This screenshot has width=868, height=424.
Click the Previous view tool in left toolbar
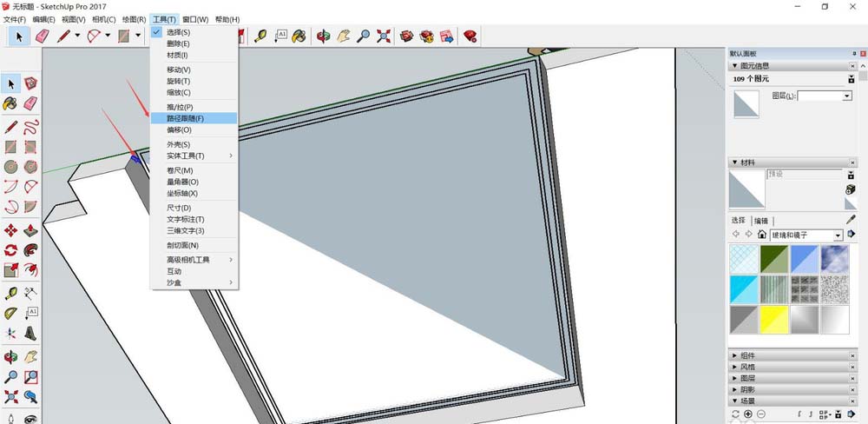tap(31, 397)
